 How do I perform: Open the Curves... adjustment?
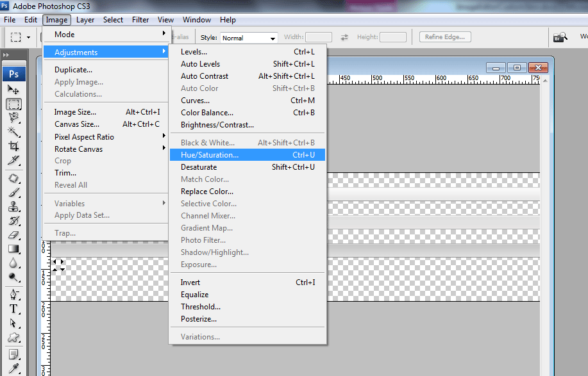point(248,101)
